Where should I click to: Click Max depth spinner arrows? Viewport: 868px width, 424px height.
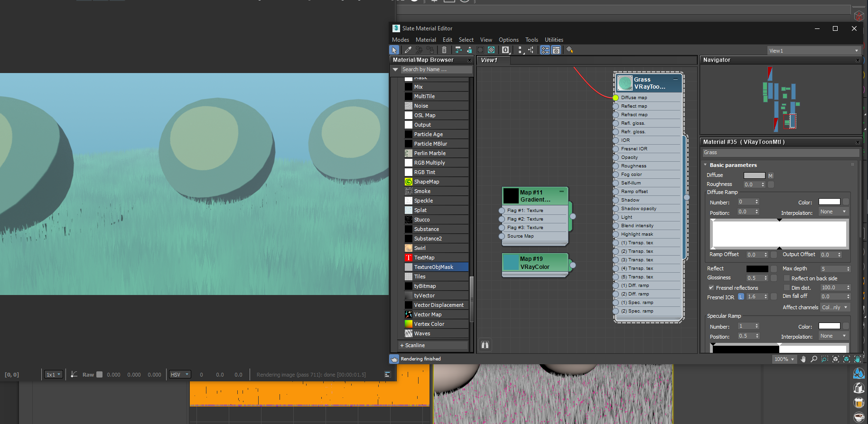(x=848, y=269)
